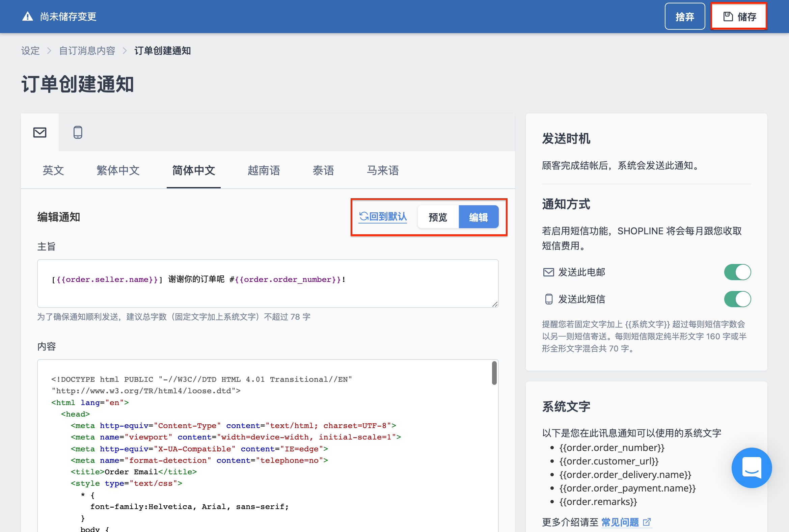This screenshot has height=532, width=789.
Task: Open the live chat support bubble
Action: pyautogui.click(x=751, y=468)
